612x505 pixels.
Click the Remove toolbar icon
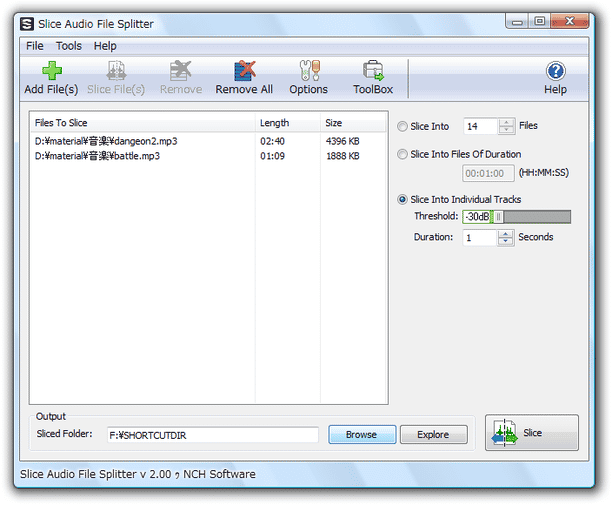tap(181, 71)
